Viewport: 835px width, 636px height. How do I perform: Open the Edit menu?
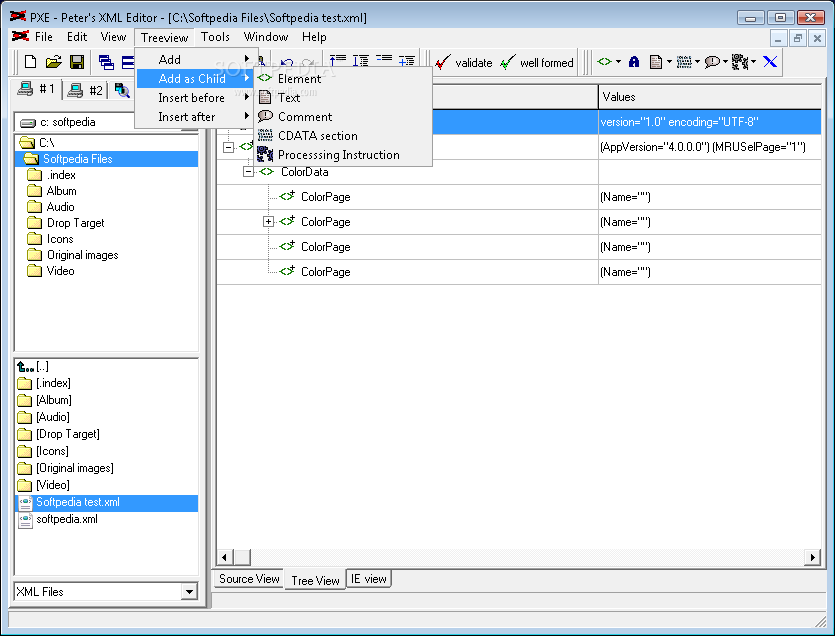pos(77,37)
